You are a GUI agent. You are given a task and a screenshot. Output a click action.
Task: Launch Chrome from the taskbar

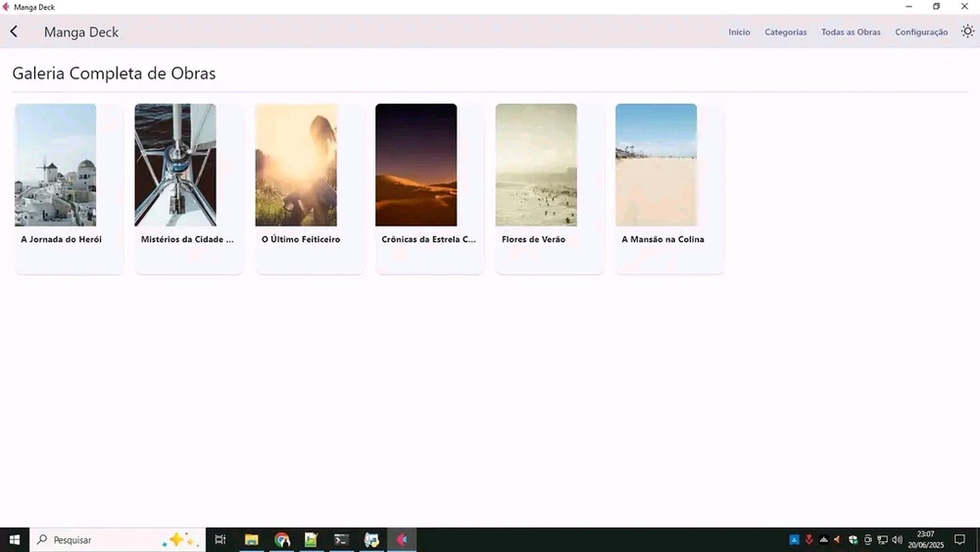coord(282,539)
